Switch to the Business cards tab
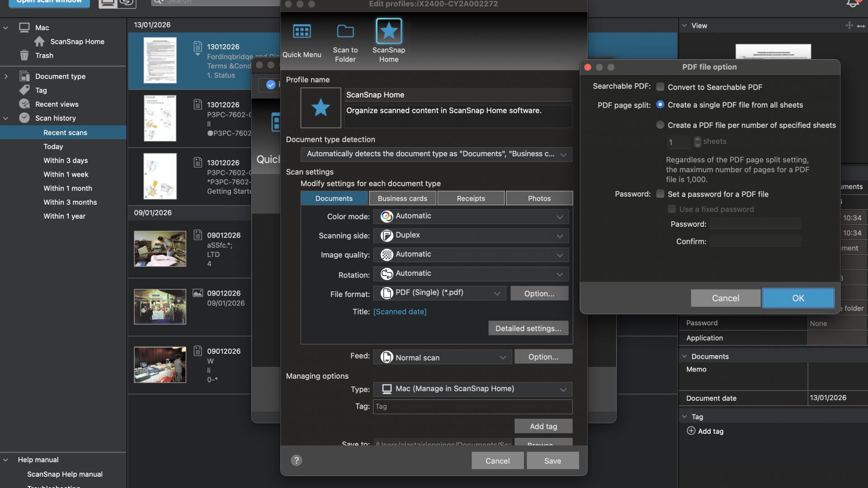The width and height of the screenshot is (868, 488). coord(402,198)
